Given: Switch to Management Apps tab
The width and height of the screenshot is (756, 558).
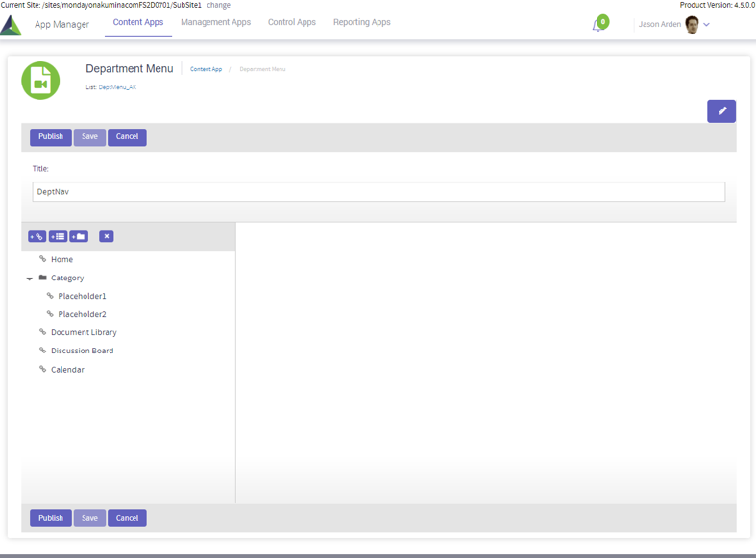Looking at the screenshot, I should [x=215, y=22].
